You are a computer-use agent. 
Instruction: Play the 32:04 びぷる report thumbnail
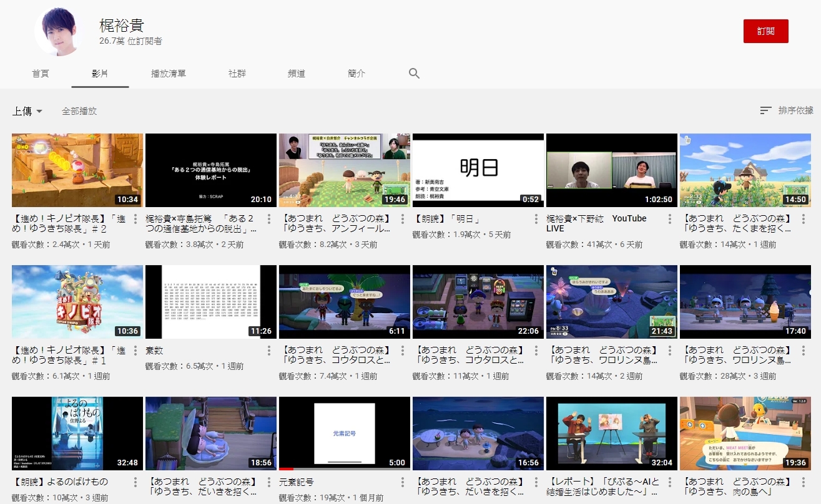pyautogui.click(x=612, y=434)
